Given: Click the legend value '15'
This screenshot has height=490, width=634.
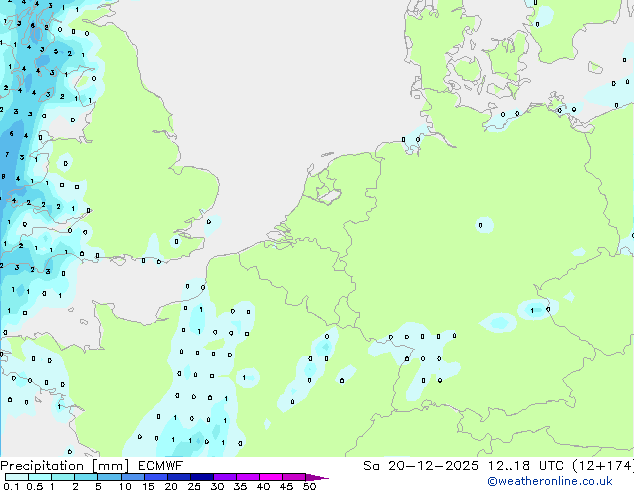Looking at the screenshot, I should click(x=148, y=486).
